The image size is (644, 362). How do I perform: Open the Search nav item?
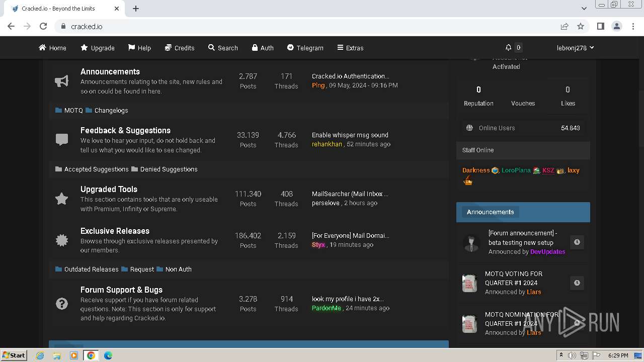tap(223, 48)
